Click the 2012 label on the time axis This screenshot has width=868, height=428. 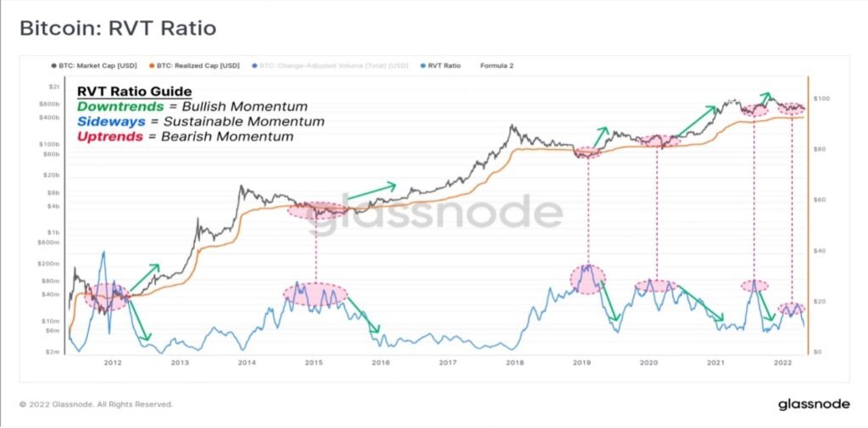113,363
